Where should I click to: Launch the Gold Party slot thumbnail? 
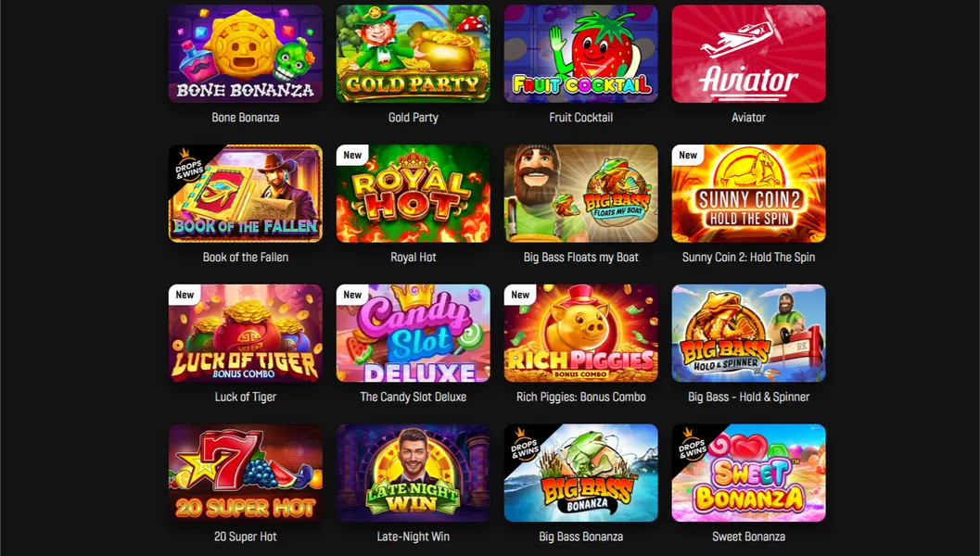[414, 54]
